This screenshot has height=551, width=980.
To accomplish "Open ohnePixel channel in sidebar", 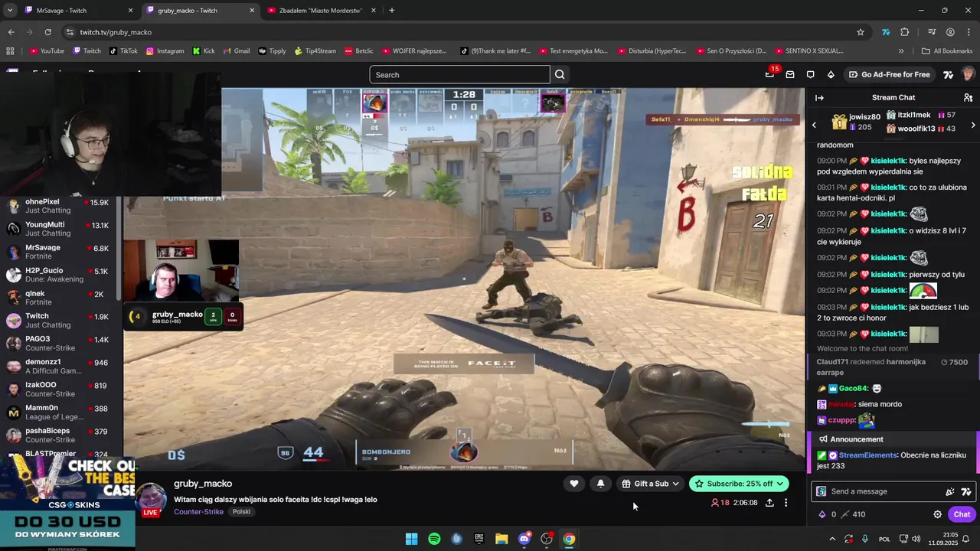I will click(x=58, y=206).
